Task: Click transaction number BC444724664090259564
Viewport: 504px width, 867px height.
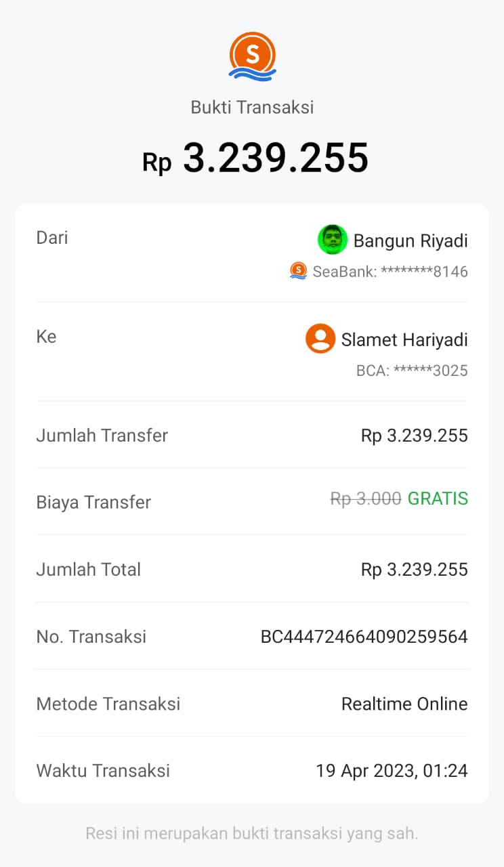Action: point(364,637)
